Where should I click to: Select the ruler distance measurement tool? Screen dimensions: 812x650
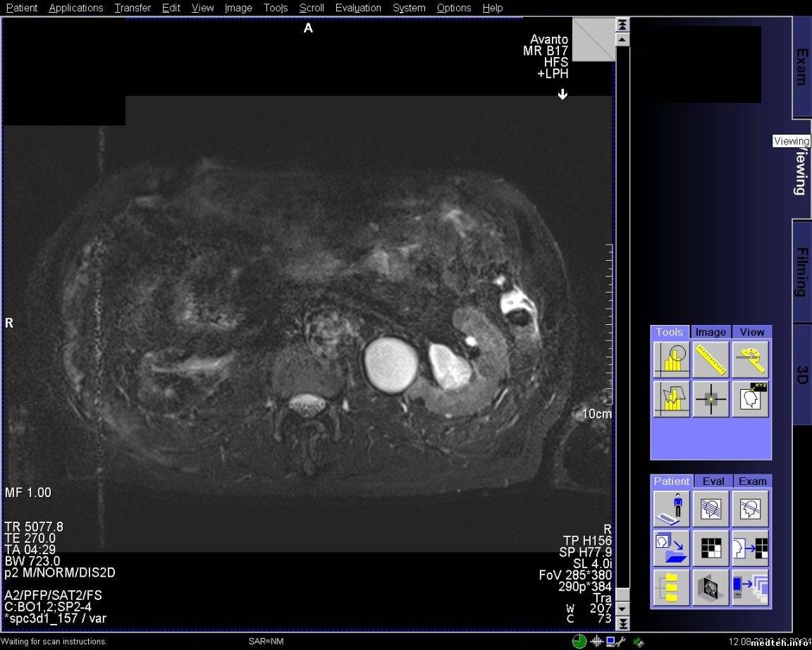click(710, 360)
